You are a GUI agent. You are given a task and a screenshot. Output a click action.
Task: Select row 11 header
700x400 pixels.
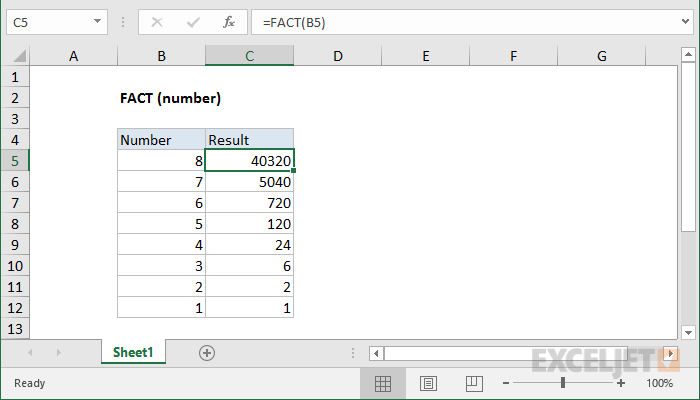click(x=15, y=287)
